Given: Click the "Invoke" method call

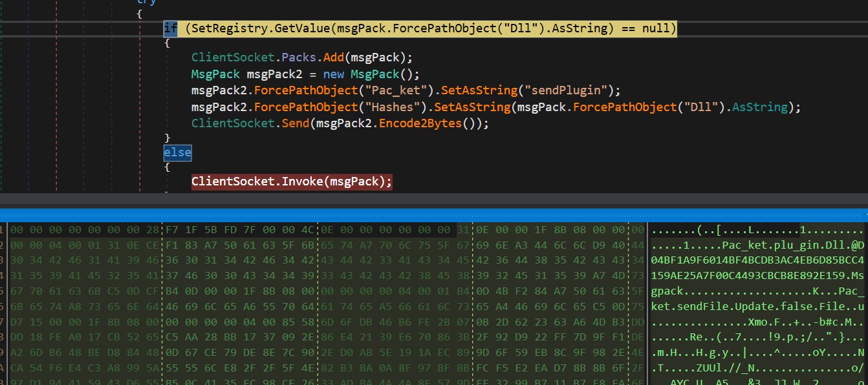Looking at the screenshot, I should tap(301, 182).
